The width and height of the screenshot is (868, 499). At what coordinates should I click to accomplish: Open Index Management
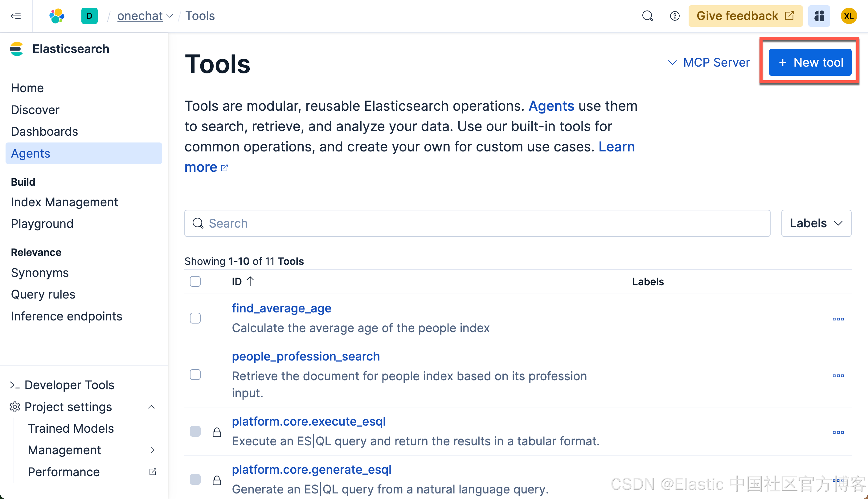click(x=64, y=202)
